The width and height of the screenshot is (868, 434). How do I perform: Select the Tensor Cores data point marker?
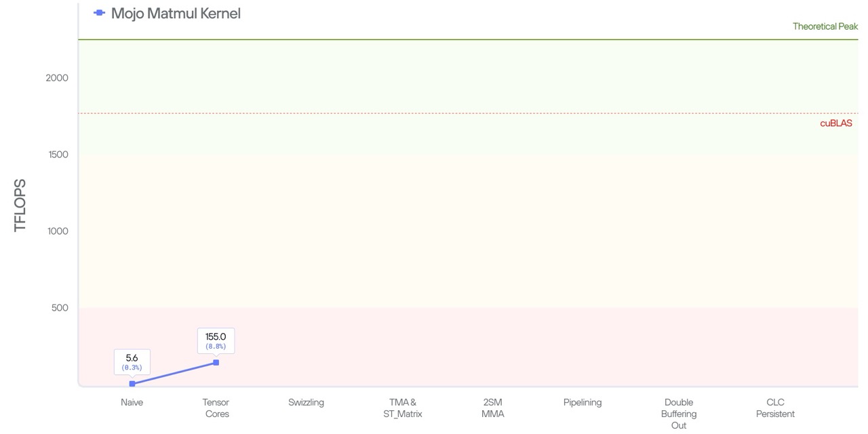216,362
